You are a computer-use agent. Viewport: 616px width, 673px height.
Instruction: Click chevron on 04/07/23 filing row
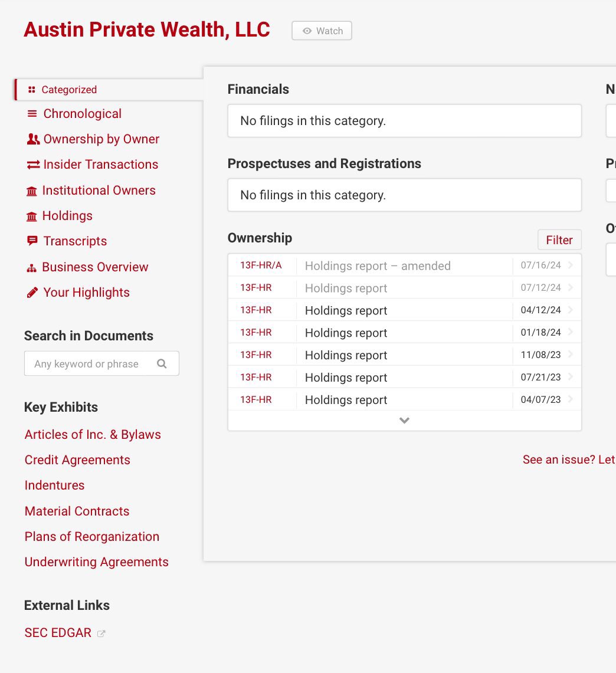point(571,399)
